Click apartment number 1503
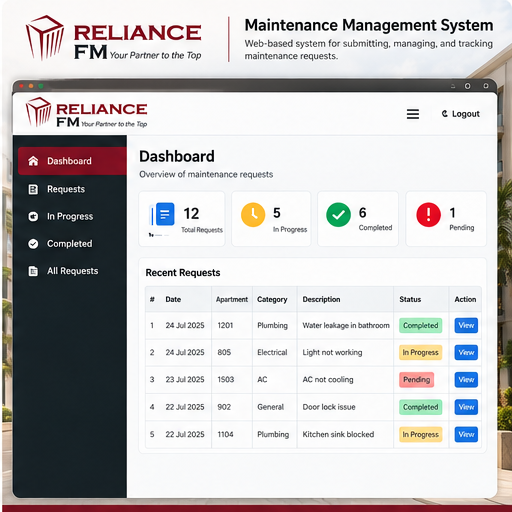The height and width of the screenshot is (512, 512). (226, 380)
